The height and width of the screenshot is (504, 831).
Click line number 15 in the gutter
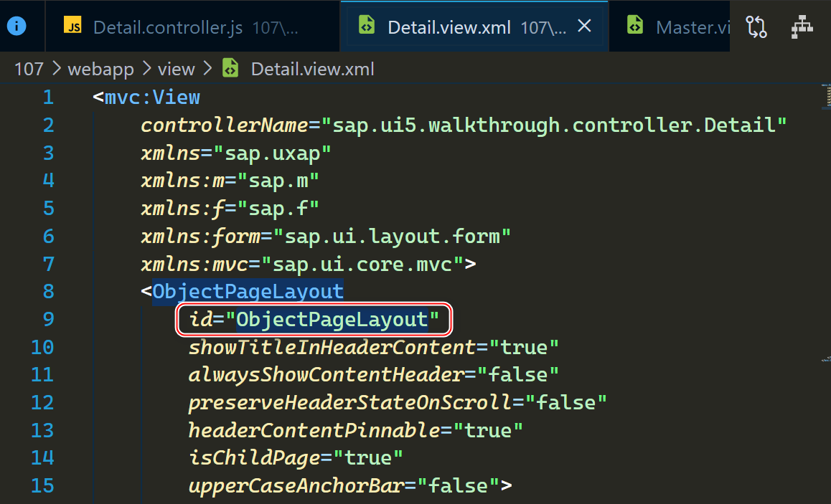[x=42, y=486]
